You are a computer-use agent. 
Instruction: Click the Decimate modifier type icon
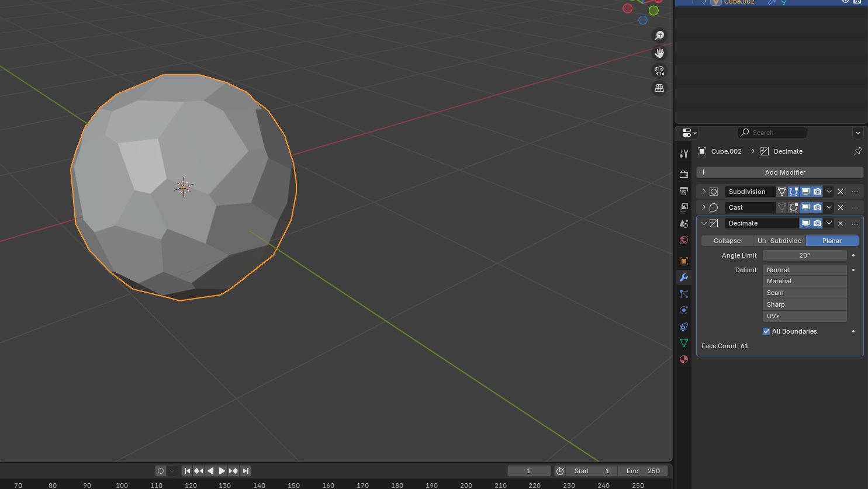click(714, 223)
